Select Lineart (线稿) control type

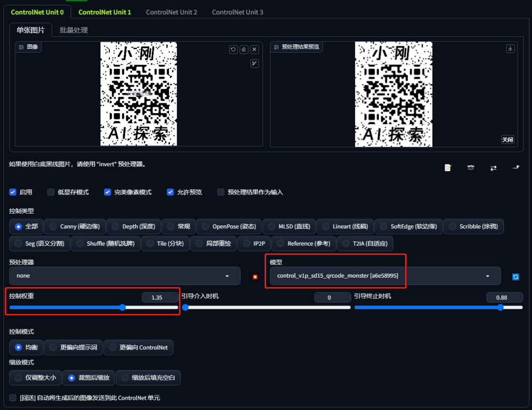(345, 226)
